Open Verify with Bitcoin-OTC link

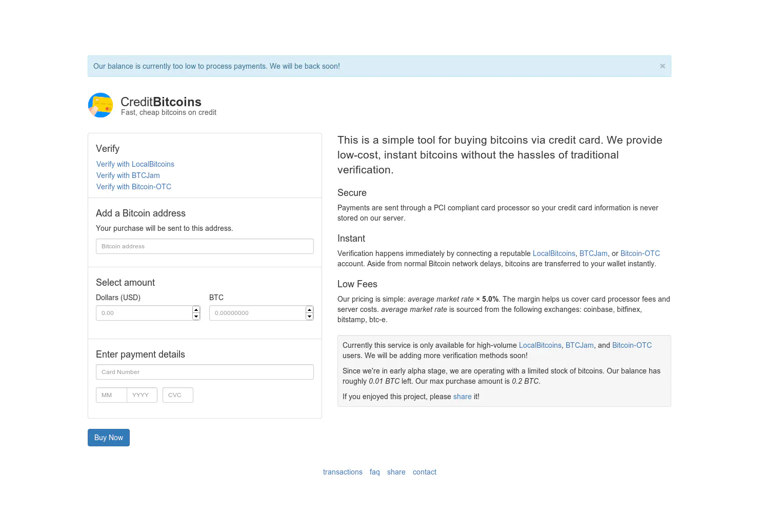[134, 187]
